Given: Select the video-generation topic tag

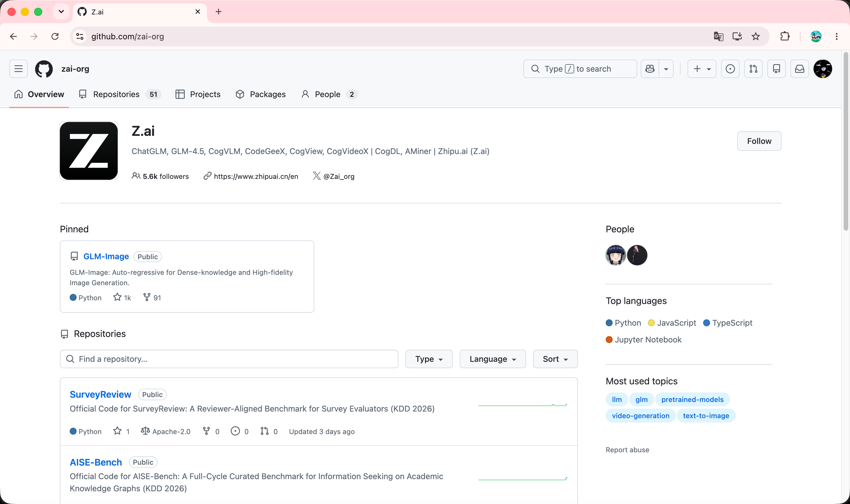Looking at the screenshot, I should click(640, 416).
